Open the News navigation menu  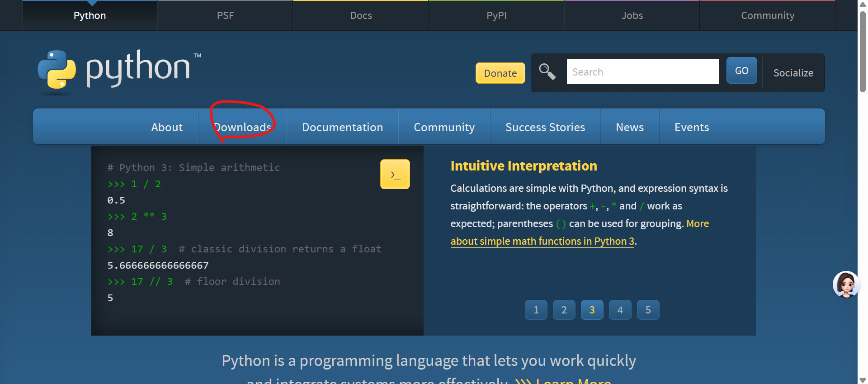[x=630, y=127]
